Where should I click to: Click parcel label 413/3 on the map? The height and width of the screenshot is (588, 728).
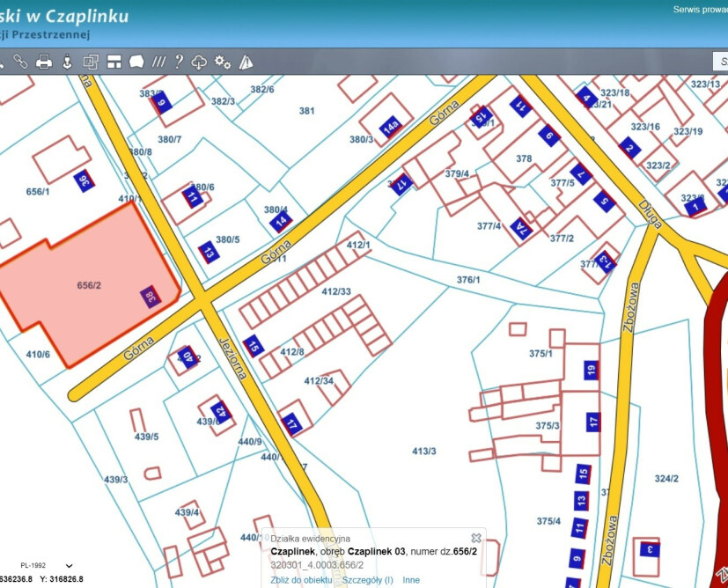(x=423, y=451)
